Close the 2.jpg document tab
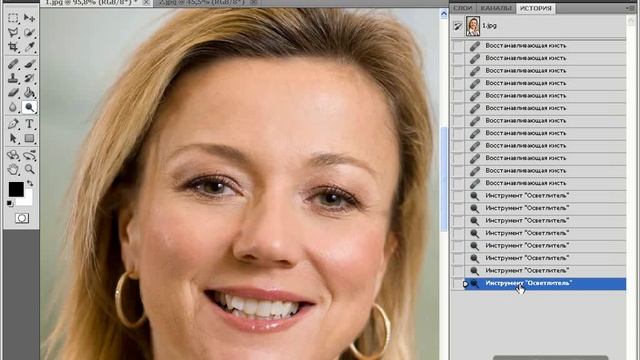The image size is (640, 360). click(253, 2)
